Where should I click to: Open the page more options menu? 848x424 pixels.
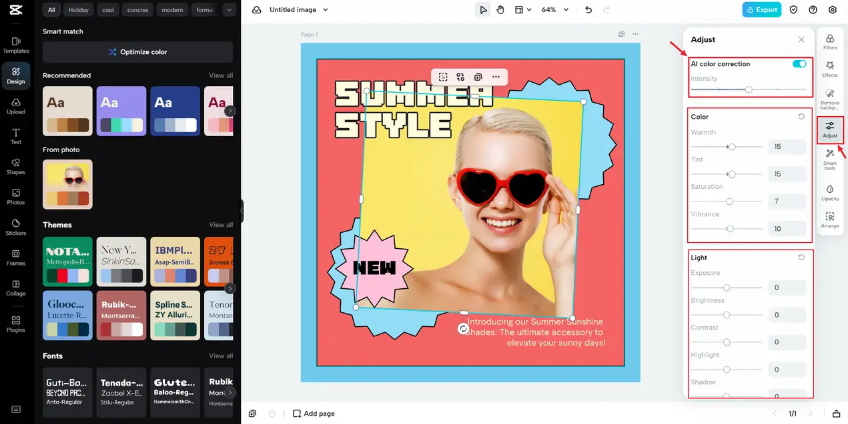635,34
